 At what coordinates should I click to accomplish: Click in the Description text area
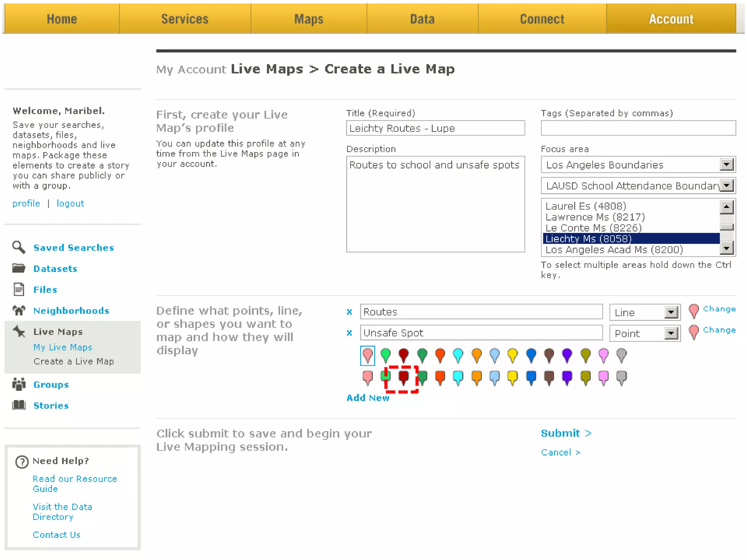(x=436, y=204)
